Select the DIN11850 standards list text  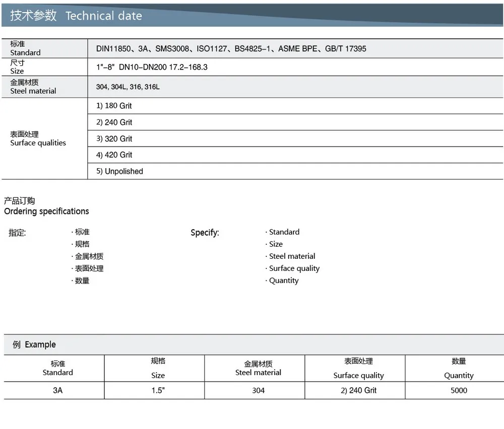click(231, 49)
